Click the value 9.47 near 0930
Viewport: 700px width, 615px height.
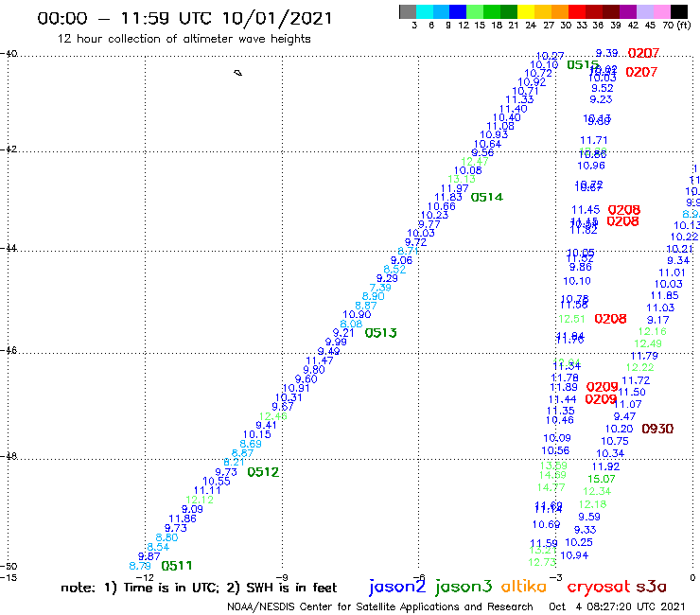click(624, 416)
